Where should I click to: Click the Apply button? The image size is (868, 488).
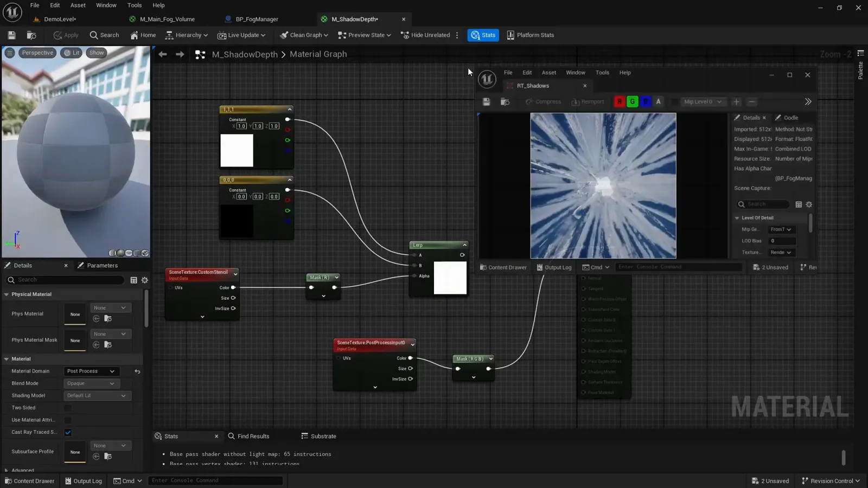tap(66, 35)
